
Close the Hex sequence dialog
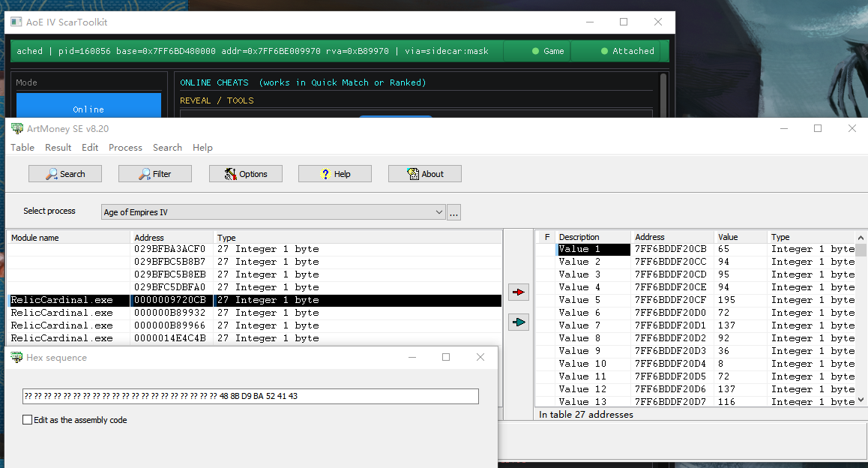(480, 357)
